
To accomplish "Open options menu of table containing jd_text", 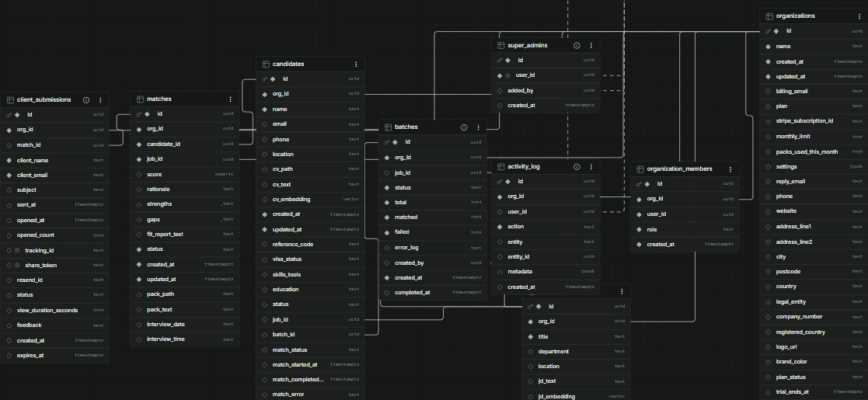I will tap(622, 291).
